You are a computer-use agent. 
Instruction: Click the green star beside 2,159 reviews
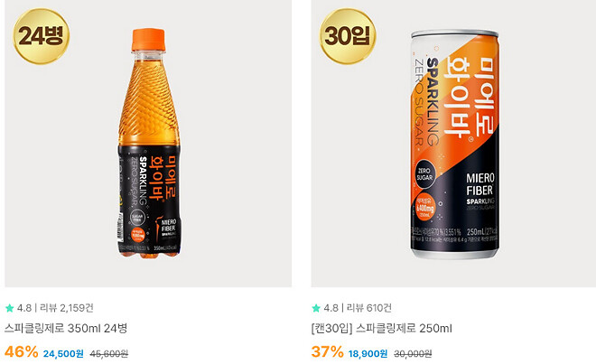point(10,308)
